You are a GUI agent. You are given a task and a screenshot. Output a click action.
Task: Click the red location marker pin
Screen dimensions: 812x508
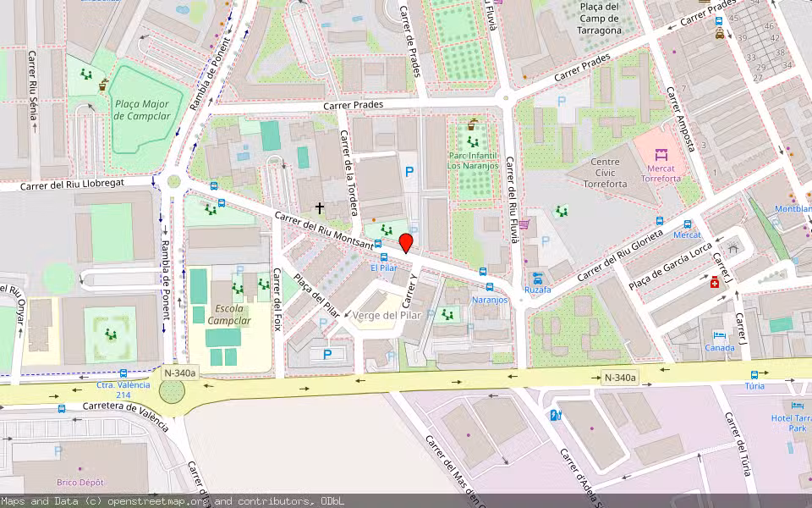(x=406, y=243)
